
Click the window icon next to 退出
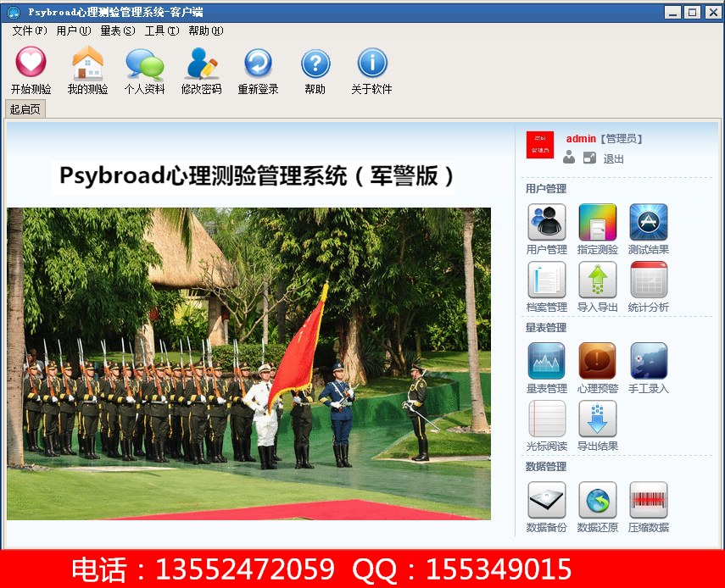[589, 158]
